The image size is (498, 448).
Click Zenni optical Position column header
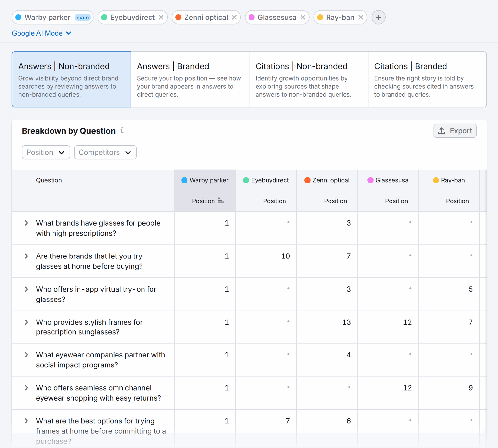[335, 201]
